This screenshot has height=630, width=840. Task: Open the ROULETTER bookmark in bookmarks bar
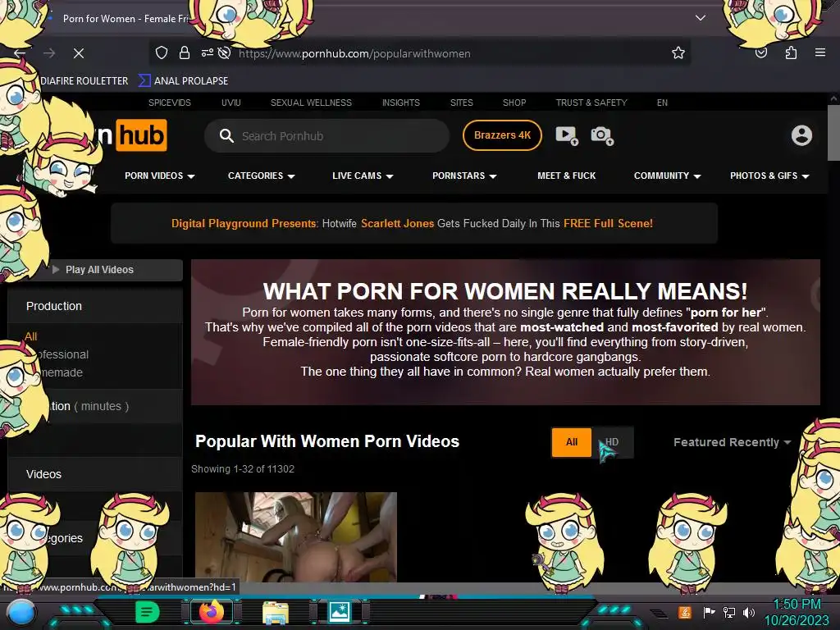[84, 81]
